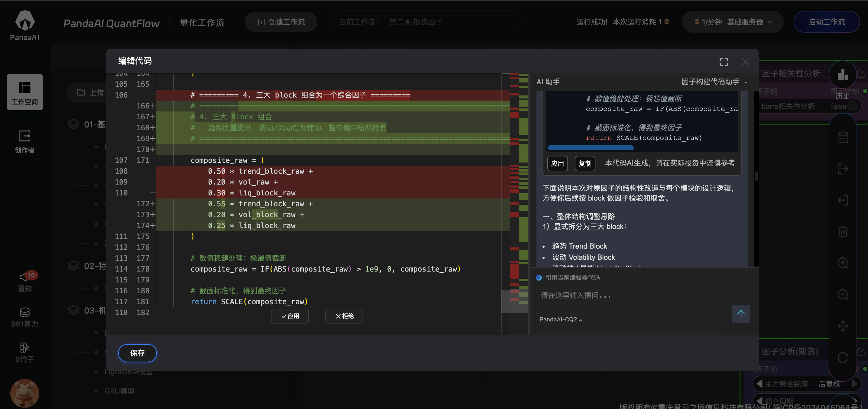This screenshot has width=868, height=409.
Task: Click the save disk icon in right toolbar
Action: point(842,137)
